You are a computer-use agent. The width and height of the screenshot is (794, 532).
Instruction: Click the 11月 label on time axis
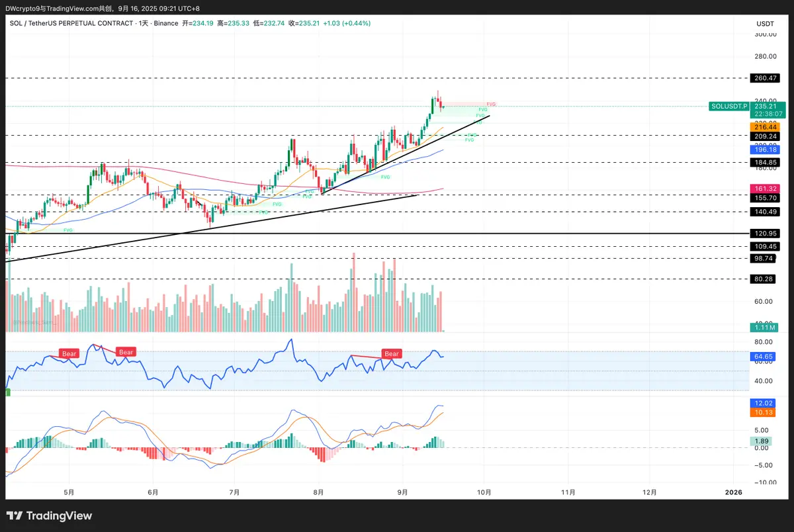click(x=568, y=492)
